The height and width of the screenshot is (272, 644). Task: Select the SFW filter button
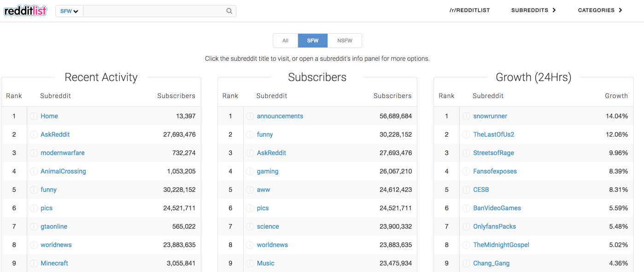[313, 41]
